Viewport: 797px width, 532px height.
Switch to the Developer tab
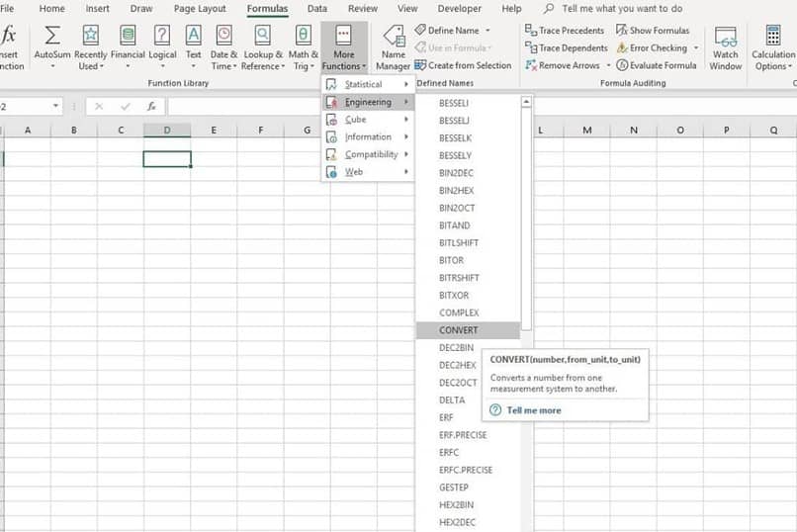click(460, 9)
